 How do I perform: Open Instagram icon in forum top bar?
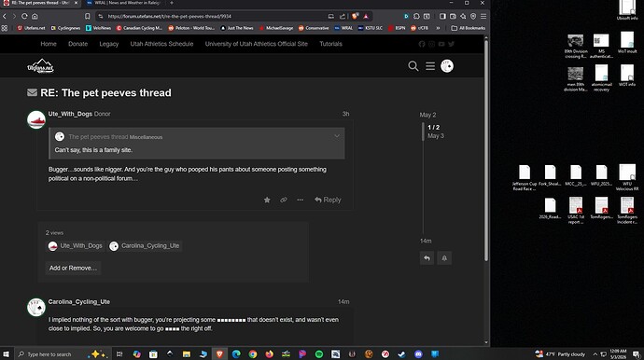tap(431, 44)
